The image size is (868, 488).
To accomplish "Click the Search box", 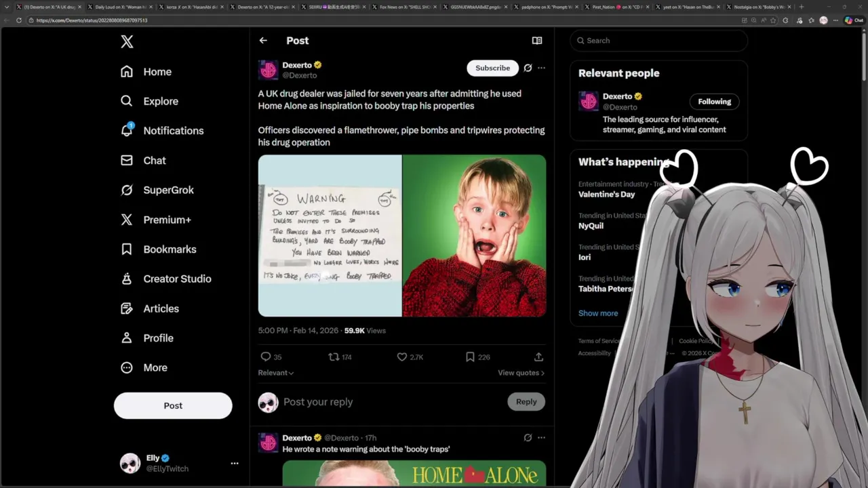I will tap(659, 41).
